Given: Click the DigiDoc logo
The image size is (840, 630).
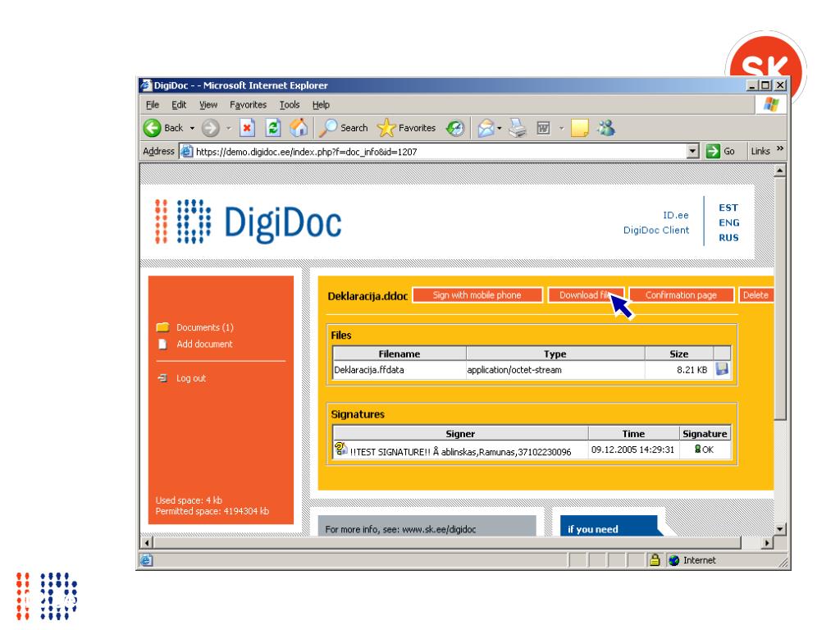Looking at the screenshot, I should coord(248,221).
